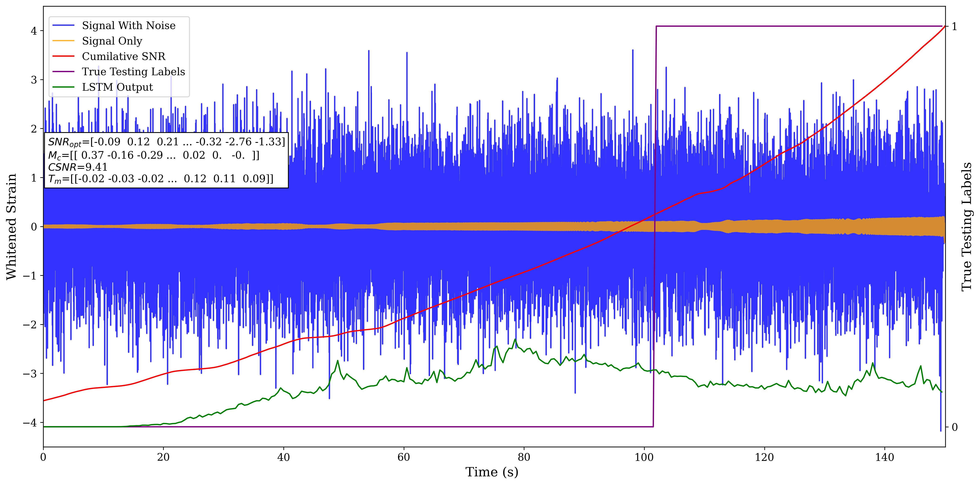980x485 pixels.
Task: Click the x-axis tick label 140
Action: click(x=884, y=457)
